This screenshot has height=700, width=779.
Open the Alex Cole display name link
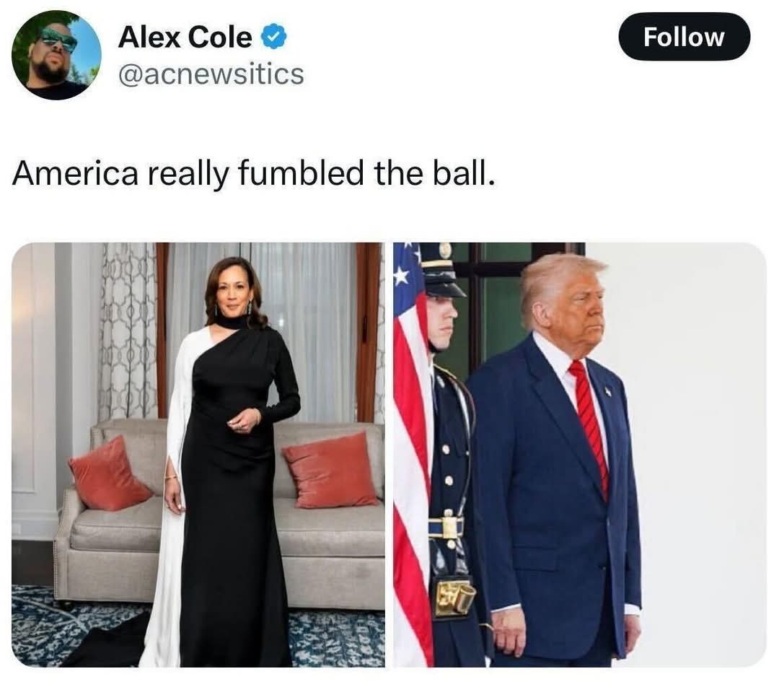(185, 38)
